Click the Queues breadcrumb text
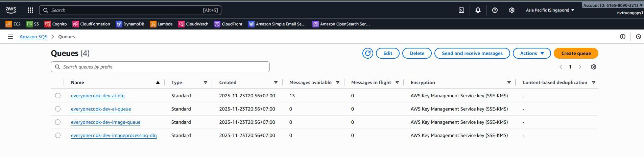Screen dimensions: 644x157 (66, 37)
